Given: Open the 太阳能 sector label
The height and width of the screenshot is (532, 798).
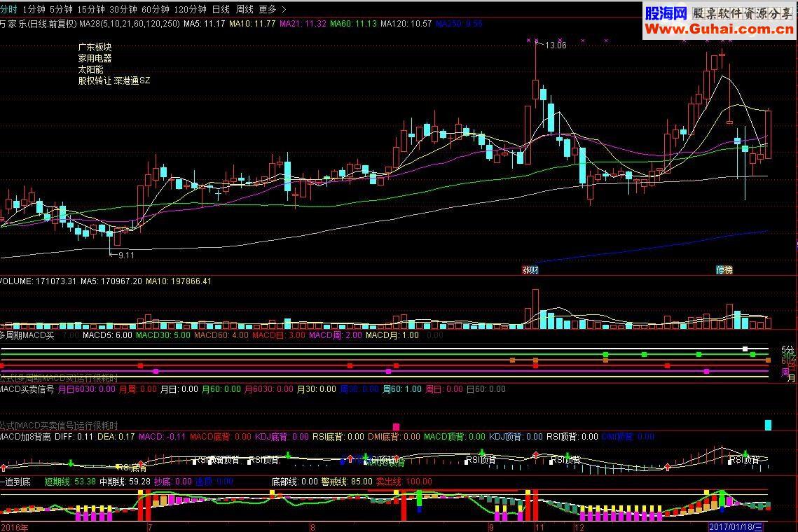Looking at the screenshot, I should [x=90, y=69].
